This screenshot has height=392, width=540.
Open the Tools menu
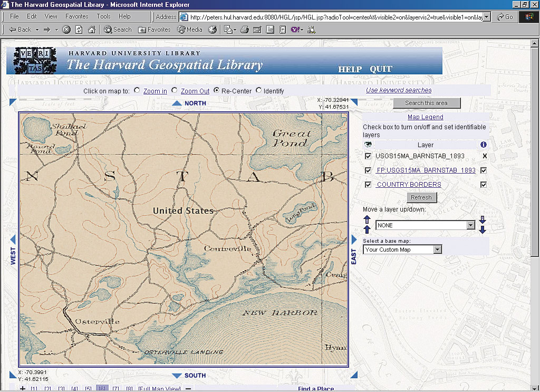(x=103, y=16)
